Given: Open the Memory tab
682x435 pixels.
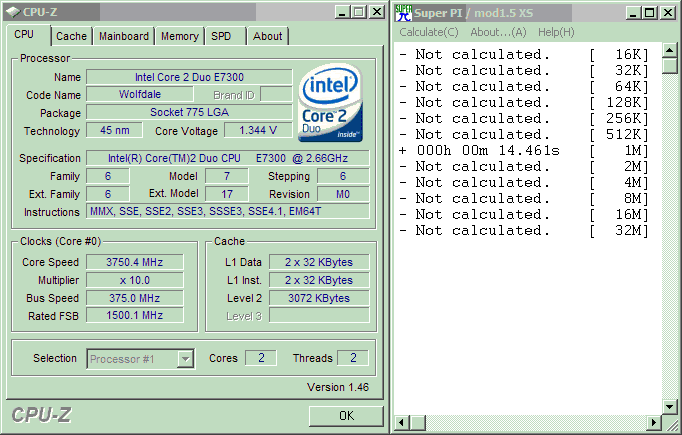Looking at the screenshot, I should (x=180, y=36).
